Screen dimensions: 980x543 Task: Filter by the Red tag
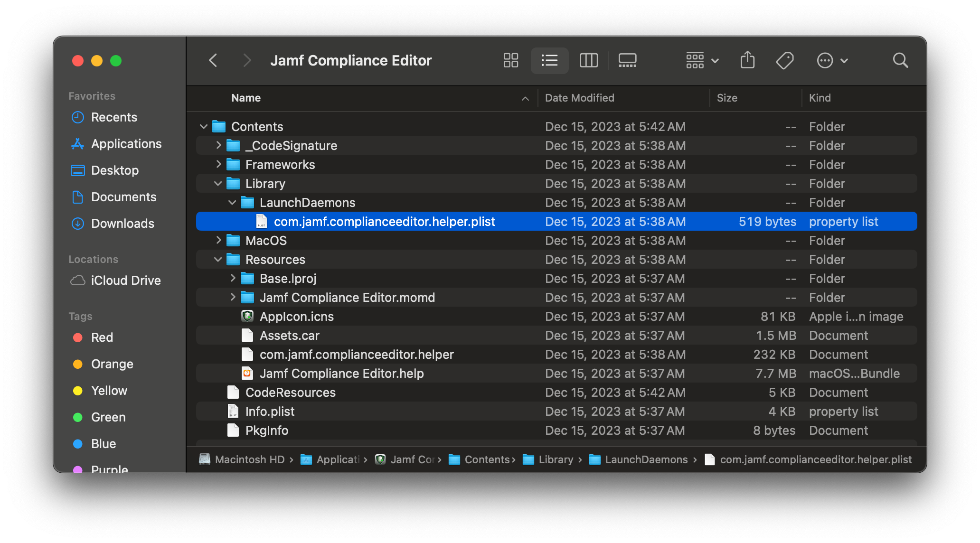[102, 337]
